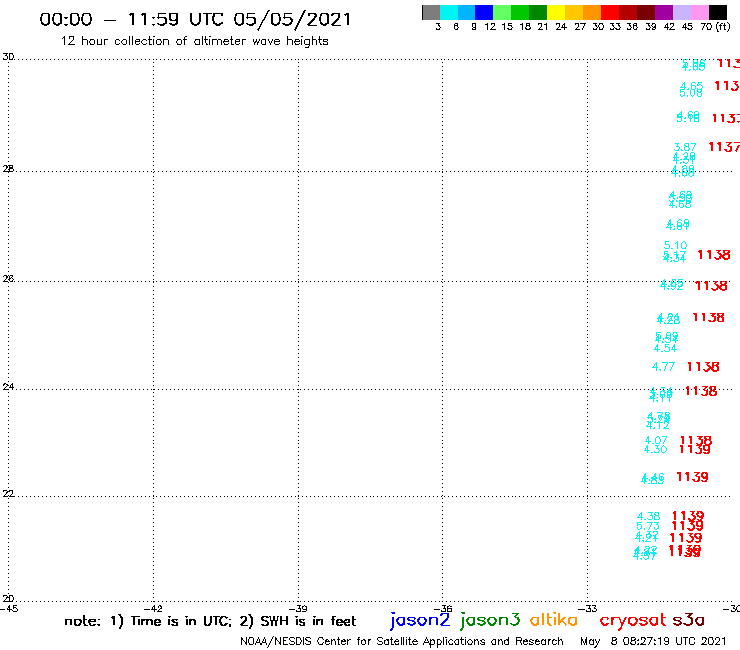Image resolution: width=740 pixels, height=650 pixels.
Task: Click the pink legend swatch
Action: (700, 12)
